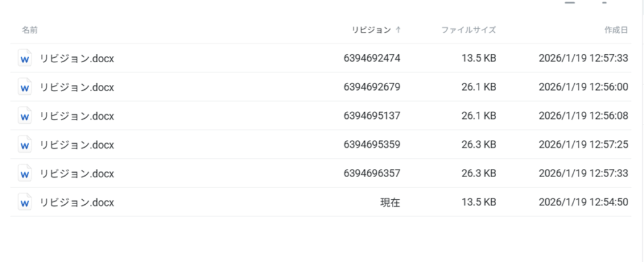Sort by 作成日 column header
The image size is (644, 262).
616,30
